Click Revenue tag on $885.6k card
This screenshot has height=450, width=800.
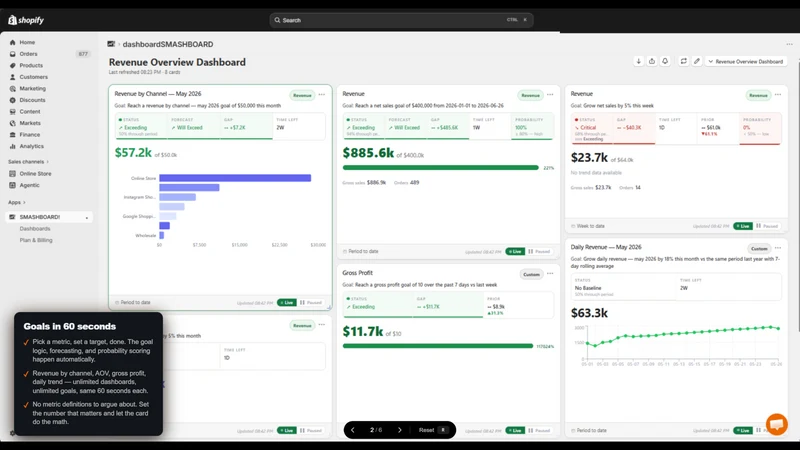pyautogui.click(x=530, y=95)
